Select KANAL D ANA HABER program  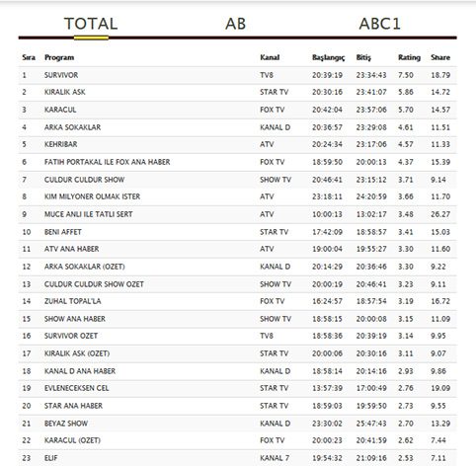pos(80,371)
